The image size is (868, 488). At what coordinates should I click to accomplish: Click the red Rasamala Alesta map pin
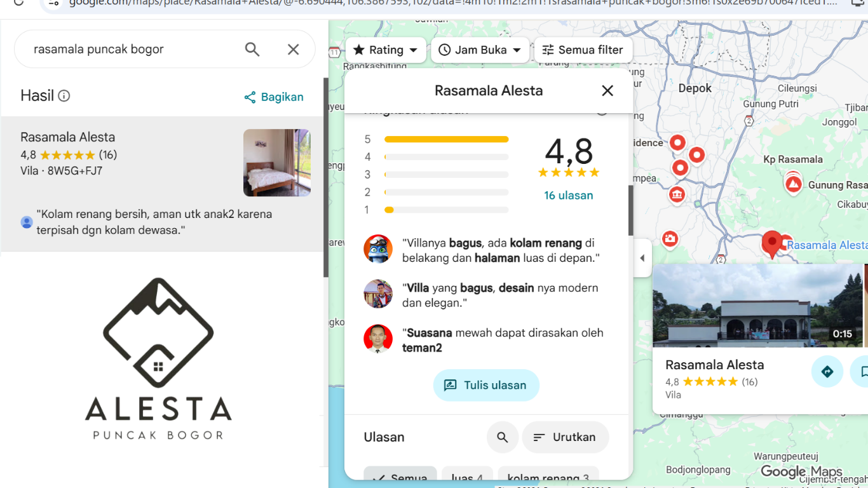772,243
